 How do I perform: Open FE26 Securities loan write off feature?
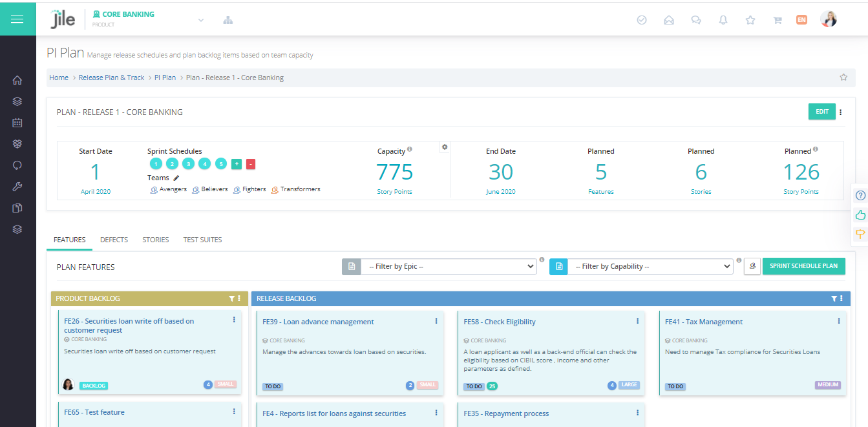pyautogui.click(x=129, y=326)
